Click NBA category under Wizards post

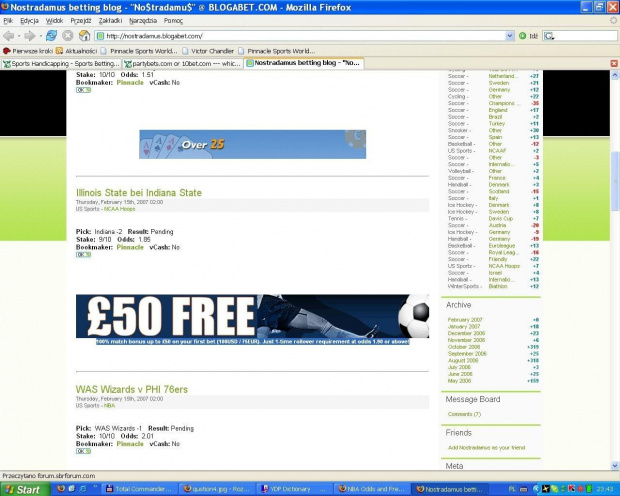[x=109, y=405]
